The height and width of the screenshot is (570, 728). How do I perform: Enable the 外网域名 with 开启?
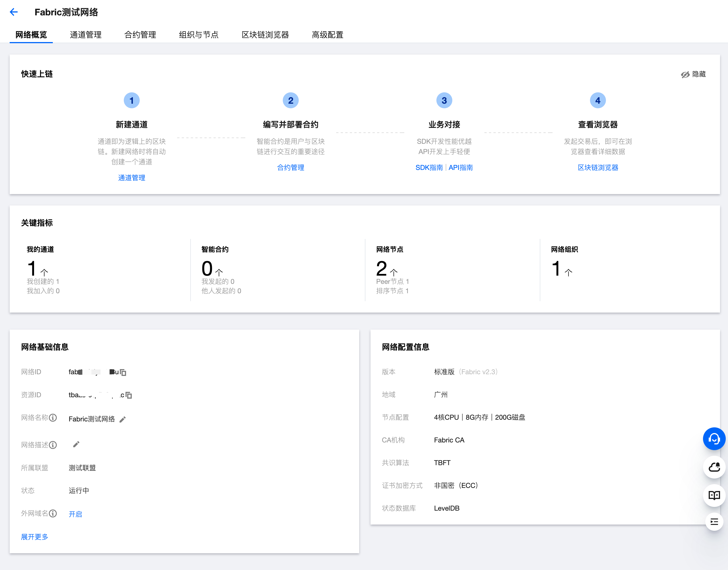click(75, 514)
